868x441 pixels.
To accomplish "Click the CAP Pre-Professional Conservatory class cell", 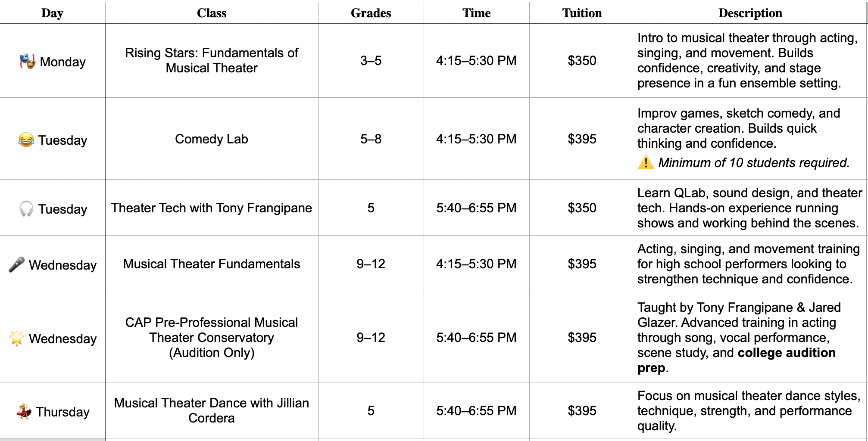I will click(211, 338).
